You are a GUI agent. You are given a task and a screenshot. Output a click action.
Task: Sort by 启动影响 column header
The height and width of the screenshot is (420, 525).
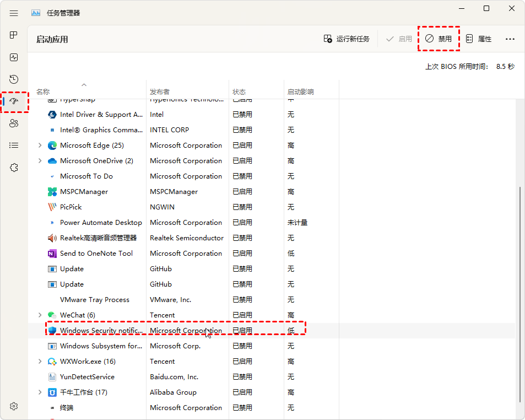coord(300,92)
